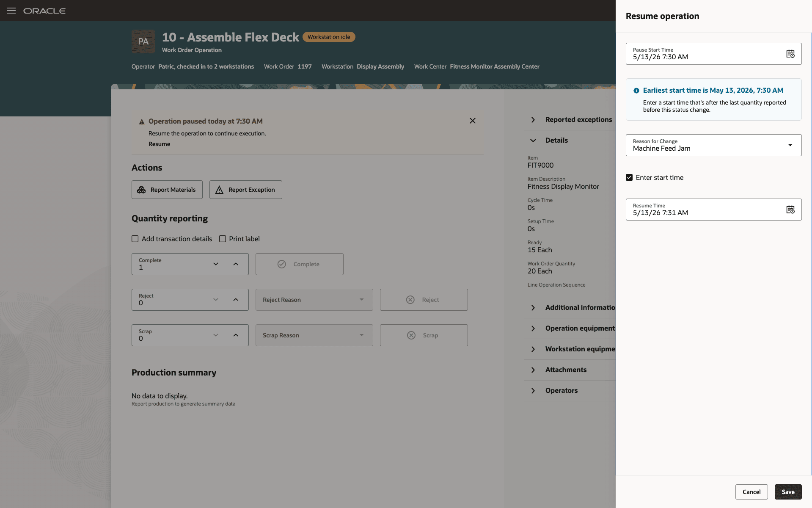812x508 pixels.
Task: Click the Report Exception triangle icon
Action: (x=219, y=190)
